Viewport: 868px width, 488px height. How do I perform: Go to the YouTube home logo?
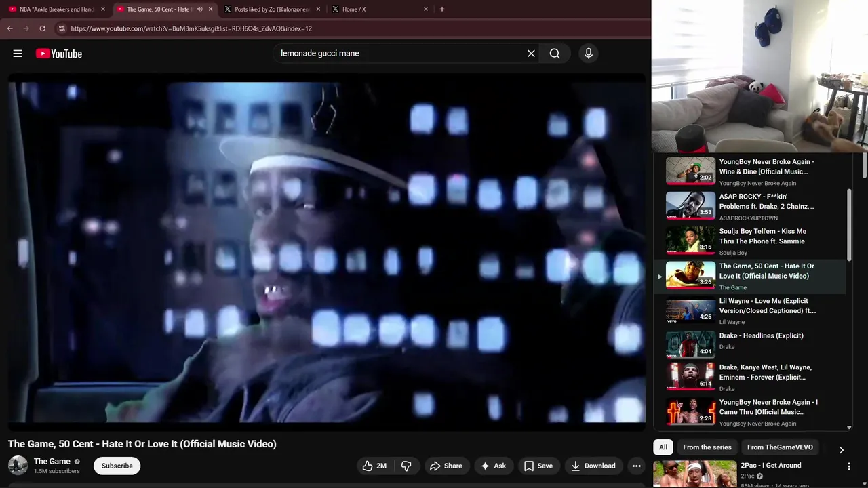[59, 54]
